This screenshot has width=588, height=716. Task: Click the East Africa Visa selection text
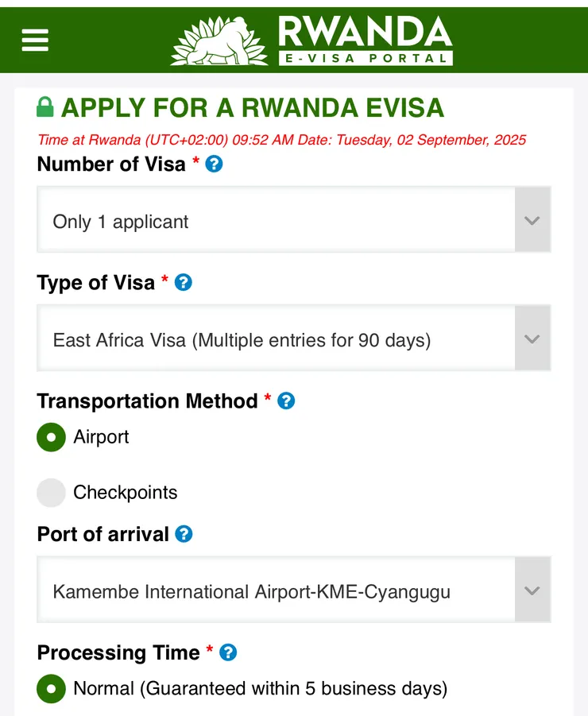tap(242, 340)
